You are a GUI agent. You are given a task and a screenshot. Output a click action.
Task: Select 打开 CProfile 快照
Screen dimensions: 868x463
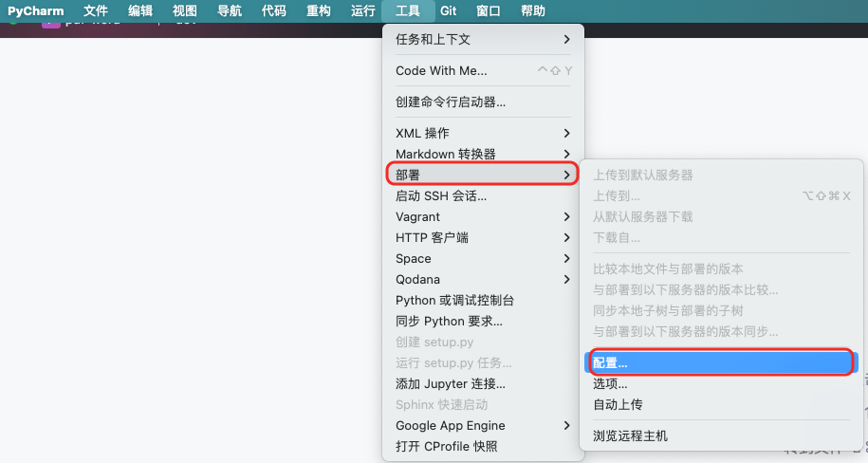483,446
